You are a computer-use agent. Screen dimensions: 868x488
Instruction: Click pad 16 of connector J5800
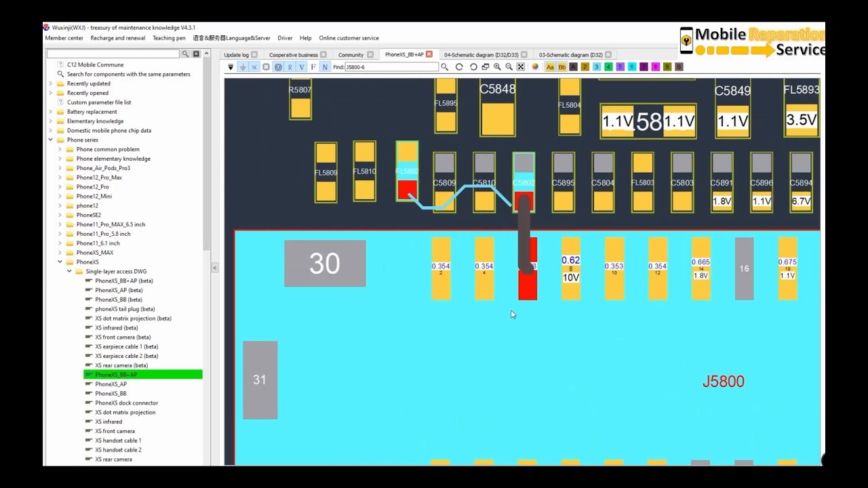pyautogui.click(x=744, y=268)
